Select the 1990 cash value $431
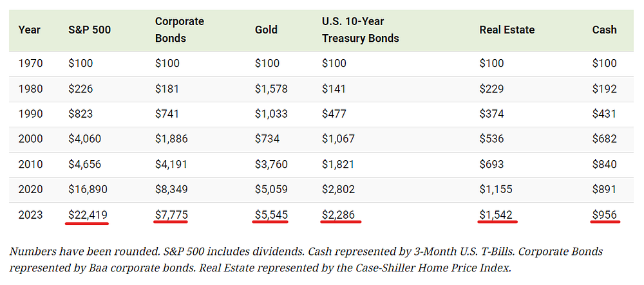The height and width of the screenshot is (285, 644). coord(604,114)
